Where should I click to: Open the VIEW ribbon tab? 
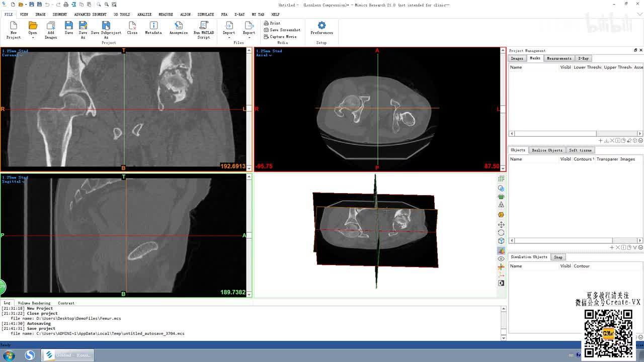click(x=24, y=15)
